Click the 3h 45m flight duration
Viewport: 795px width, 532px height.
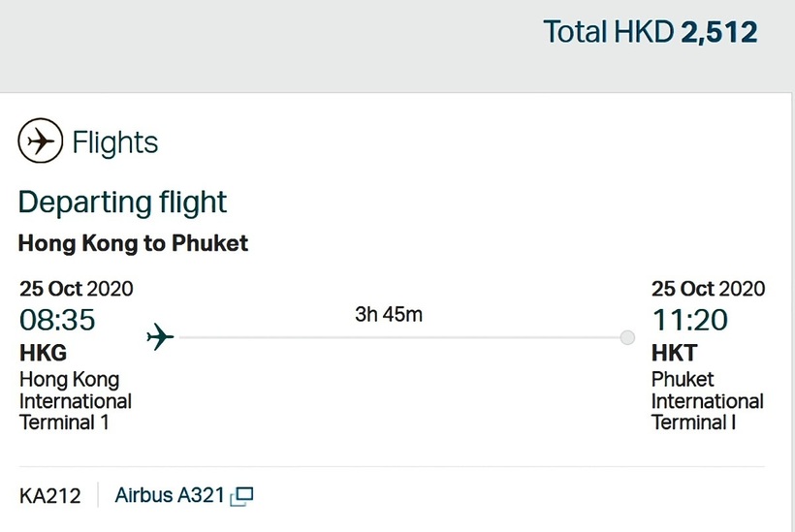point(389,315)
